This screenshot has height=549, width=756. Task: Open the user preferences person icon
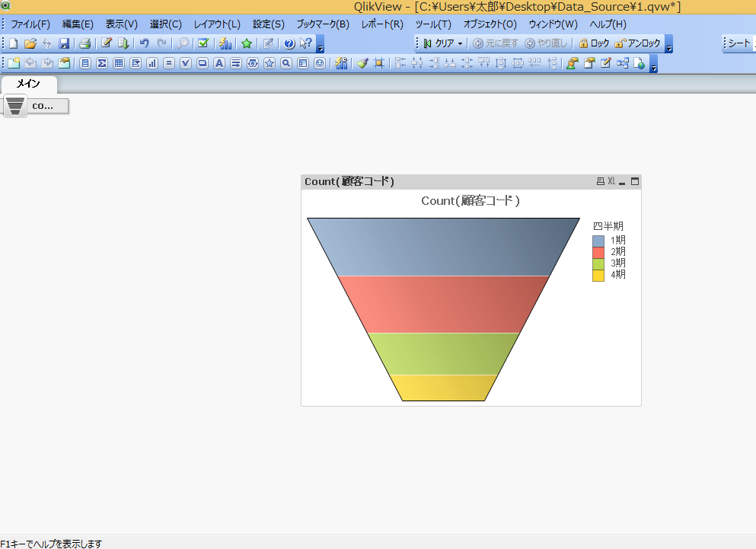[573, 63]
